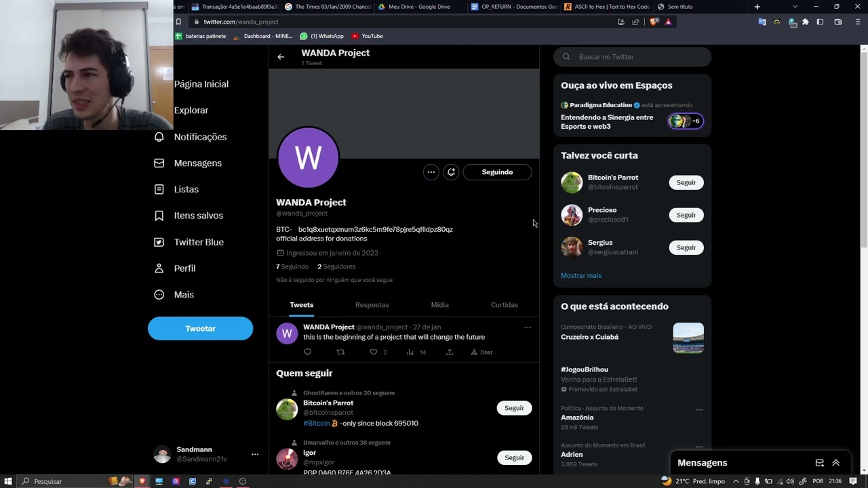This screenshot has width=868, height=488.
Task: Follow Sergius in suggestions
Action: tap(686, 247)
